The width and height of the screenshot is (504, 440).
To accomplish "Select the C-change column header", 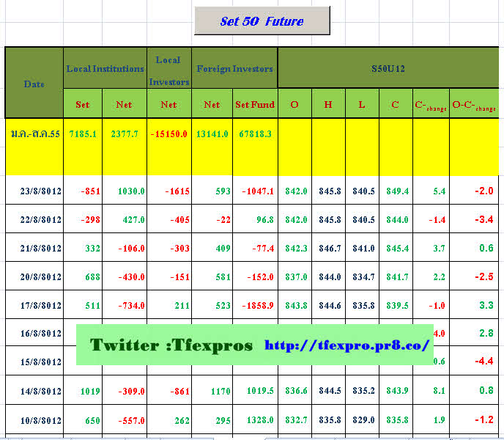I will click(x=431, y=105).
